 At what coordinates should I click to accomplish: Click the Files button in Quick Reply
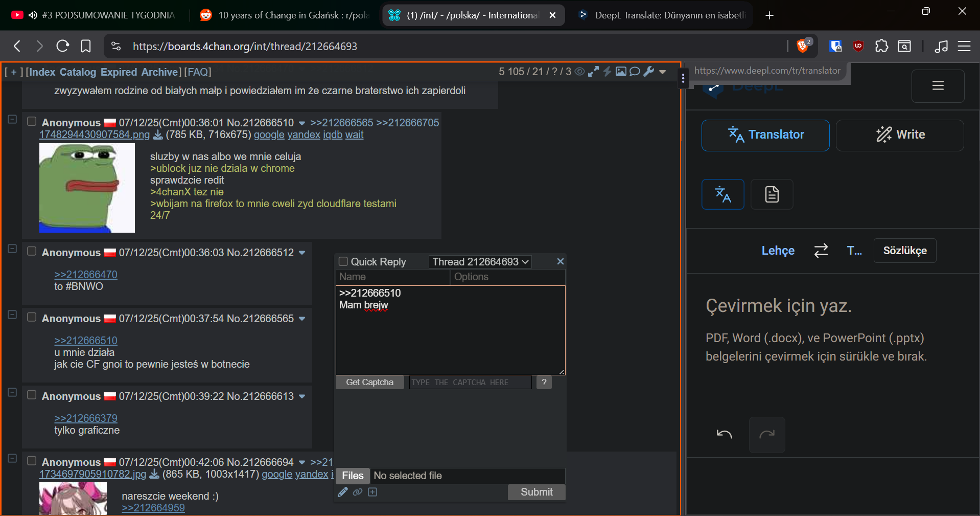pos(353,476)
